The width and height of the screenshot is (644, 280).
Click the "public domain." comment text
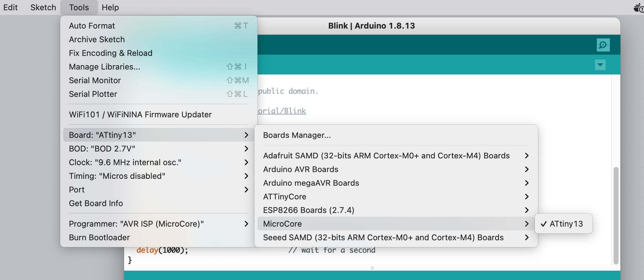point(288,91)
